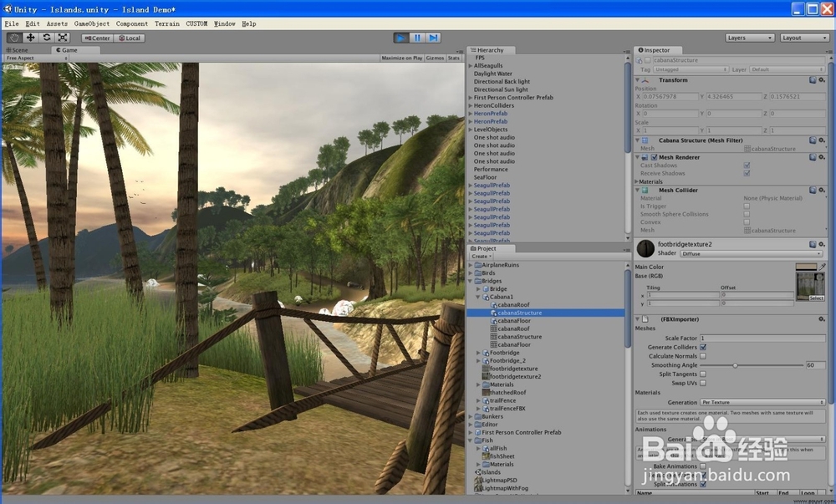Toggle pivot mode Center button

click(97, 38)
